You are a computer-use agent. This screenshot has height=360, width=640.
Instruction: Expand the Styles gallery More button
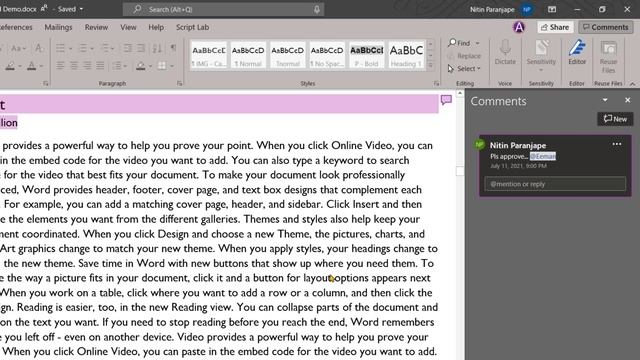[430, 65]
